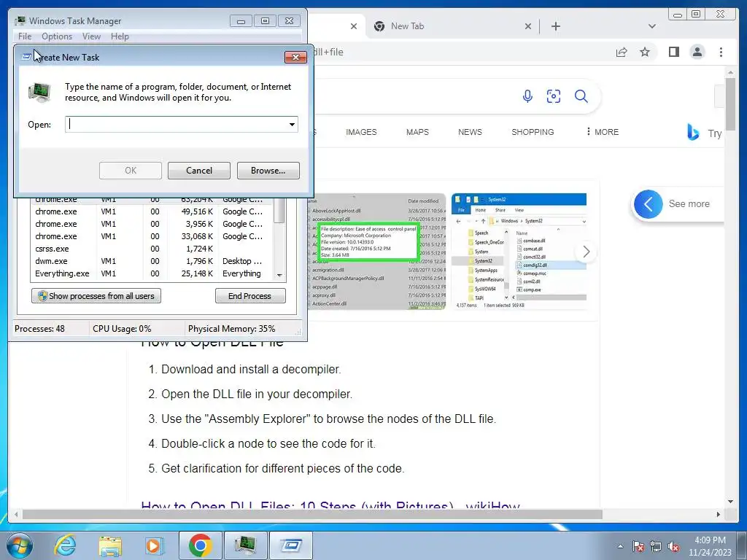Open a new Chrome tab with plus
Image resolution: width=747 pixels, height=560 pixels.
pyautogui.click(x=555, y=26)
